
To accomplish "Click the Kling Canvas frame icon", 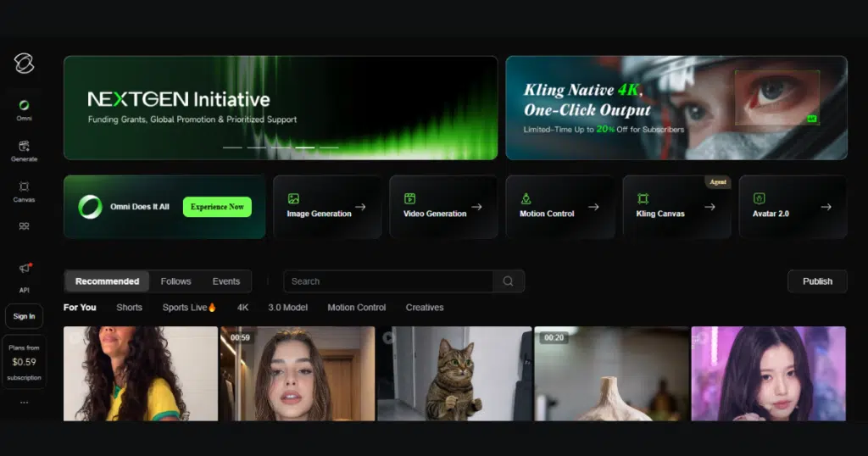I will pyautogui.click(x=643, y=198).
